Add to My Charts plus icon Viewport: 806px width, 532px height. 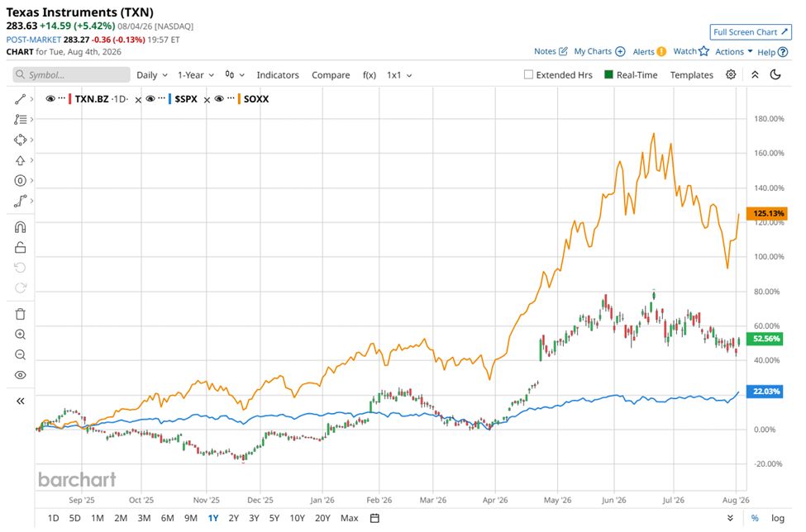(x=621, y=51)
